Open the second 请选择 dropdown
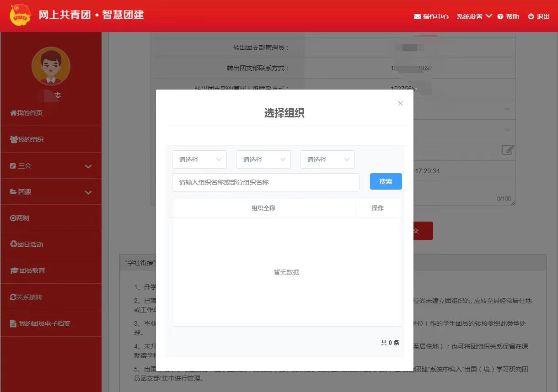Screen dimensions: 558x392 (x=263, y=159)
